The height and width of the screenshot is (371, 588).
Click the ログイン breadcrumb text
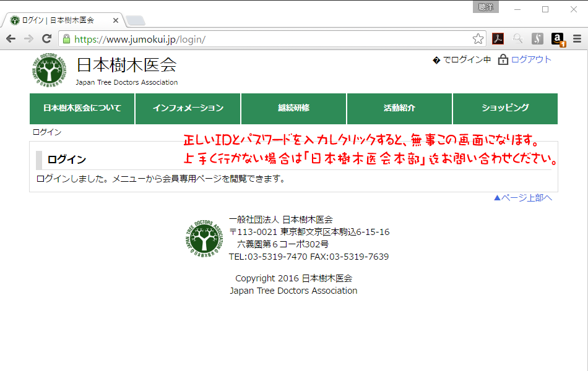click(47, 132)
